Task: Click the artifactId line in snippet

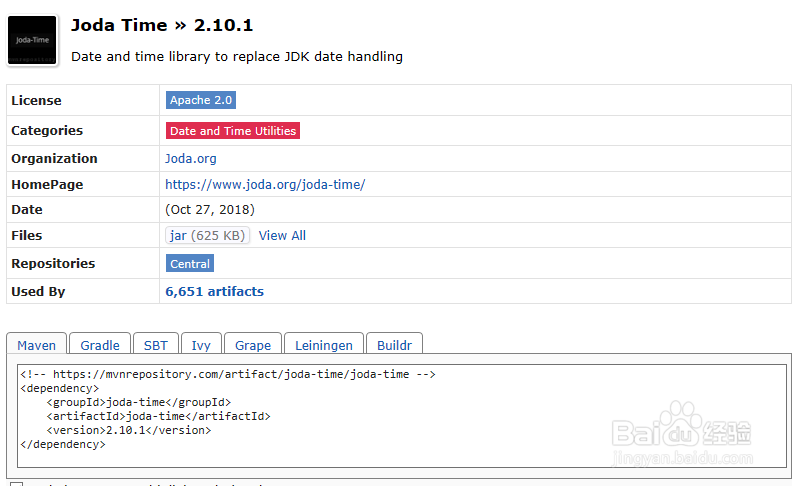Action: pos(158,416)
